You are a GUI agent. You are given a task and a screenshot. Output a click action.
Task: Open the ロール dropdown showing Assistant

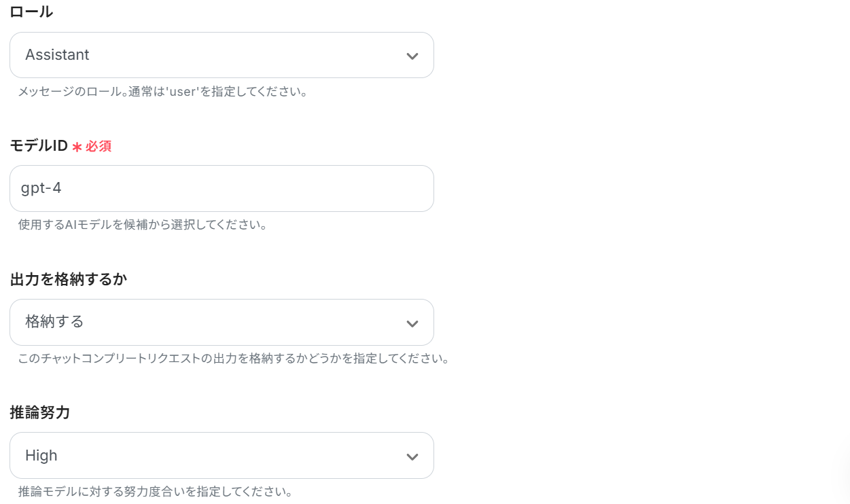coord(222,55)
